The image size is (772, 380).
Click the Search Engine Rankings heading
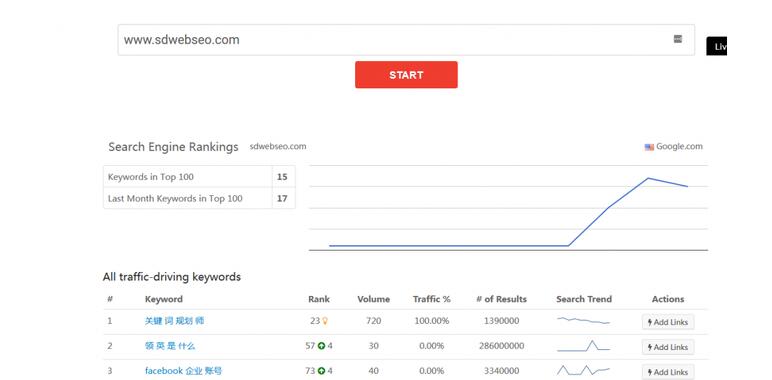coord(173,147)
